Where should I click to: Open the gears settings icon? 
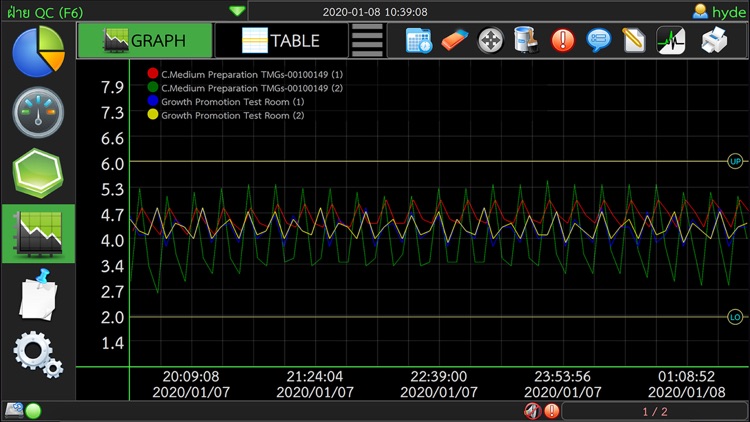tap(38, 355)
